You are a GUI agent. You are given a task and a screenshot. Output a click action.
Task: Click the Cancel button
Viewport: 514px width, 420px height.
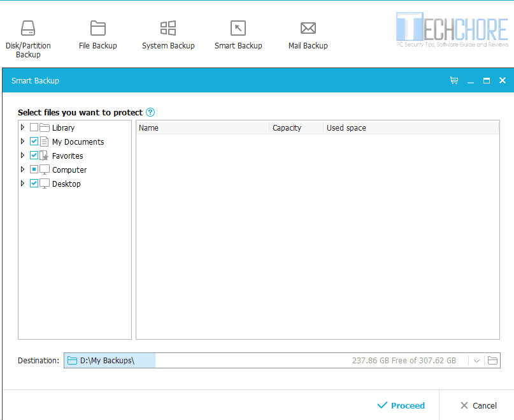478,405
